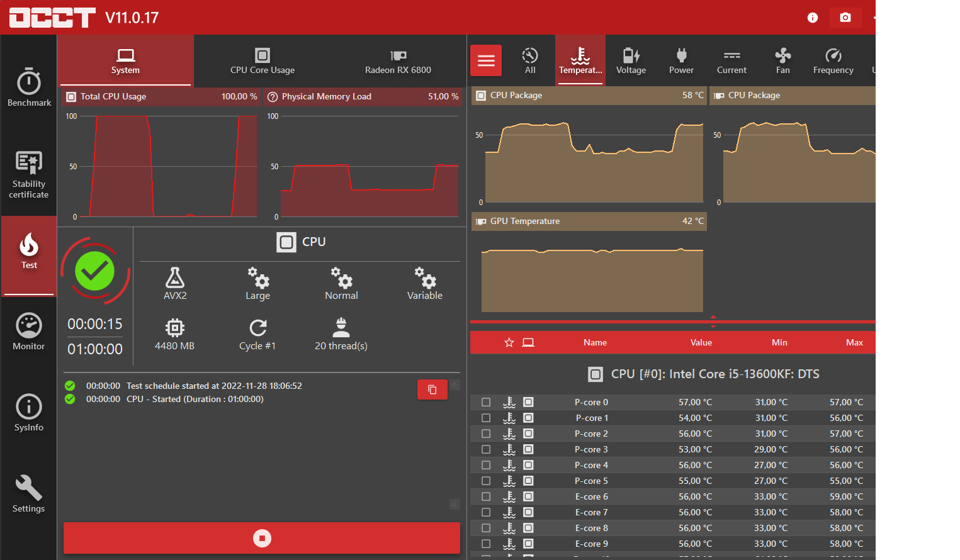Click the Normal mode option
The width and height of the screenshot is (960, 560).
pyautogui.click(x=341, y=283)
